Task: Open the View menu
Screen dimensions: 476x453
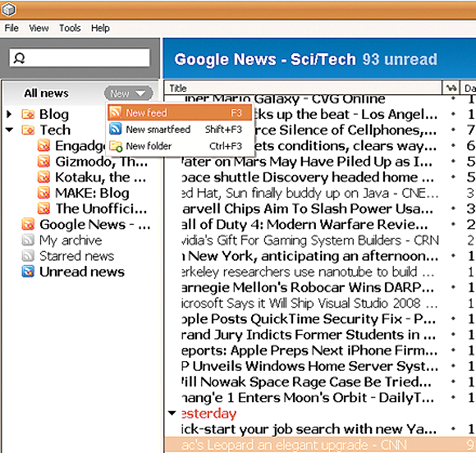Action: click(39, 28)
